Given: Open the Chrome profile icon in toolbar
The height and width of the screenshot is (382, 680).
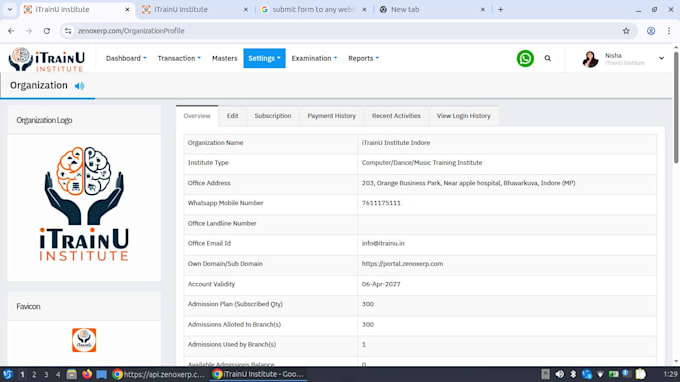Looking at the screenshot, I should 651,31.
